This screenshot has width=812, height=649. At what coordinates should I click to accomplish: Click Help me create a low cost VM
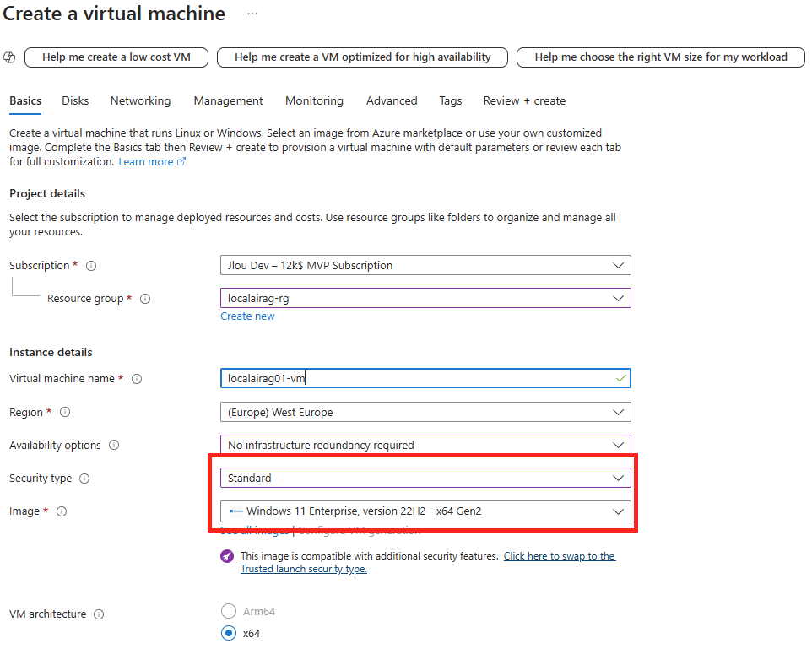[x=116, y=57]
